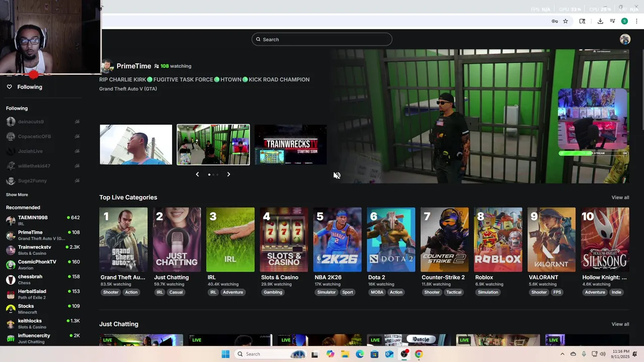Click offline icon beside JoziahLive

point(77,151)
